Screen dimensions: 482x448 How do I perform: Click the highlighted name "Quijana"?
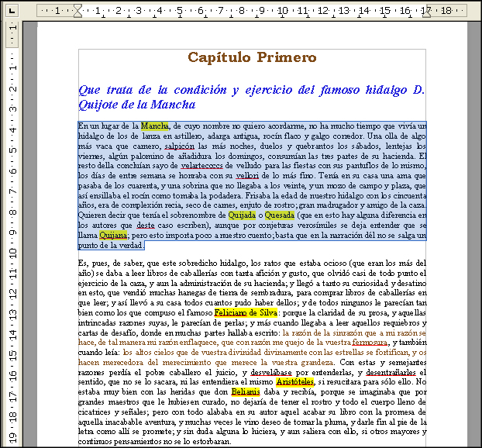pos(113,235)
